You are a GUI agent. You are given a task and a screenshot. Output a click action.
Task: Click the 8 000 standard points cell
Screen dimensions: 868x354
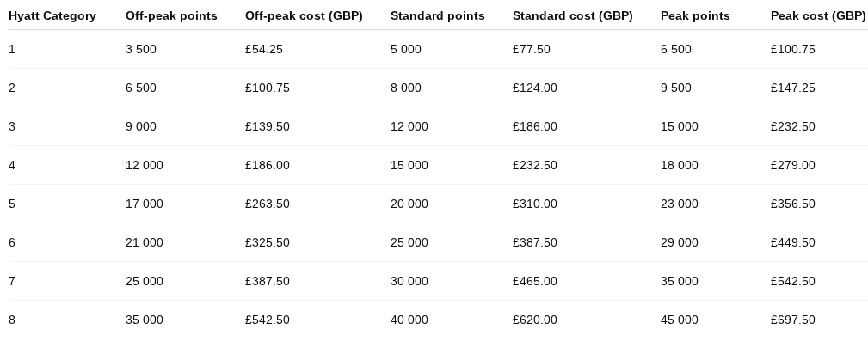(x=406, y=88)
